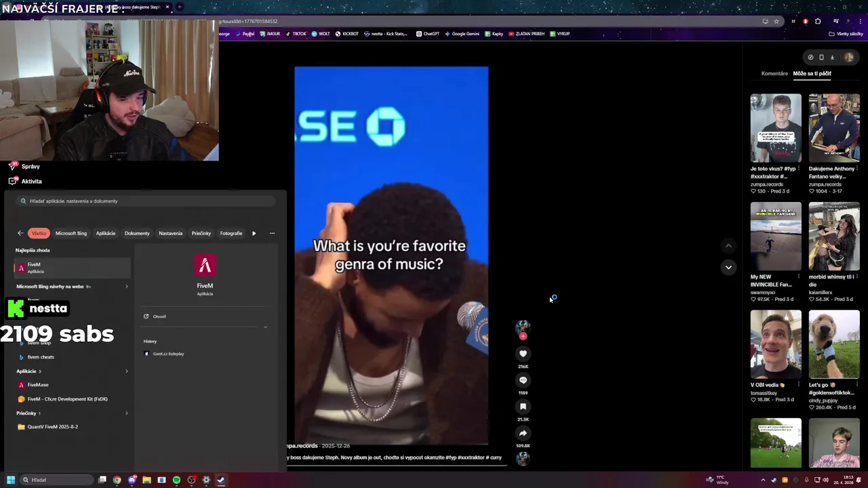868x488 pixels.
Task: Open the WOLT bookmark
Action: click(321, 34)
